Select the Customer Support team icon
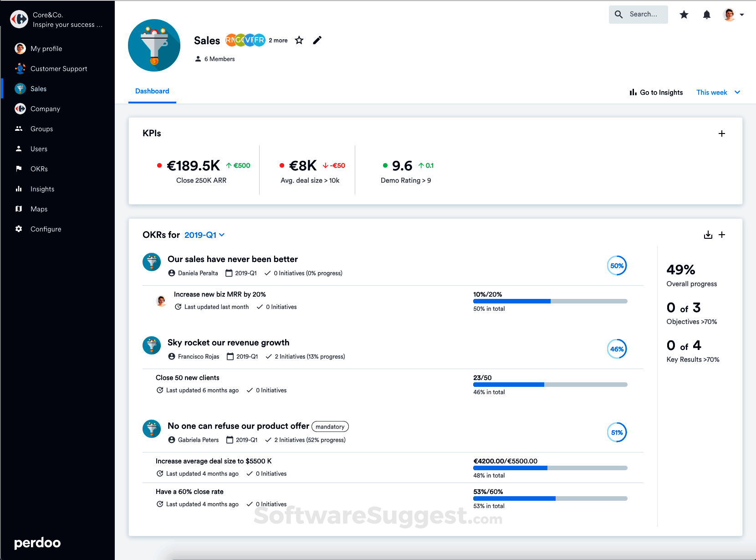Image resolution: width=756 pixels, height=560 pixels. point(20,68)
